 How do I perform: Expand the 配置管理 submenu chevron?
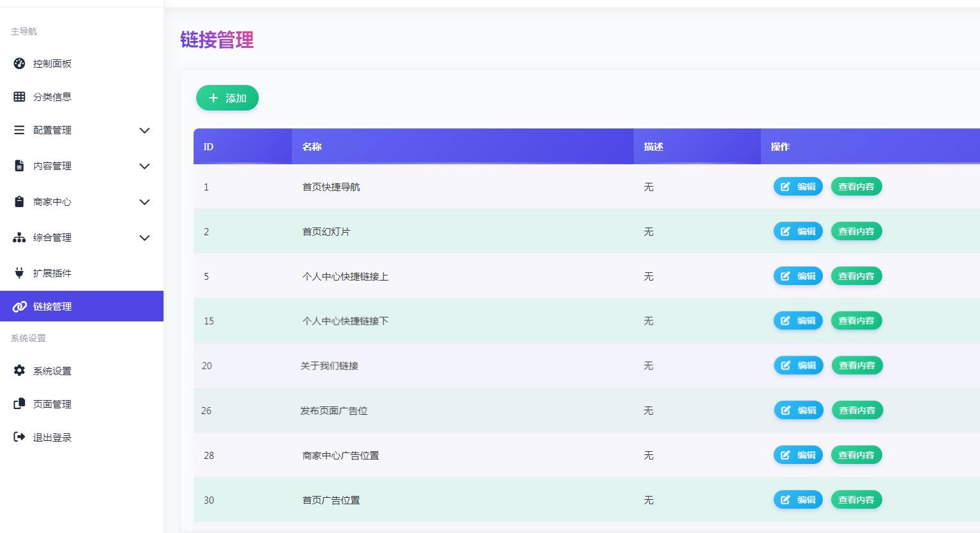(144, 130)
